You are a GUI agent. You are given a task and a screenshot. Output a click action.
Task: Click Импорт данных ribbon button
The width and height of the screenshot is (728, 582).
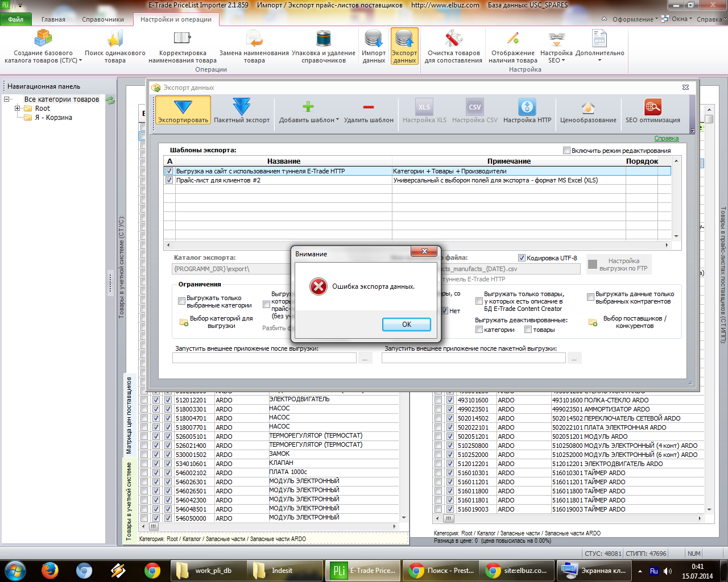coord(374,47)
